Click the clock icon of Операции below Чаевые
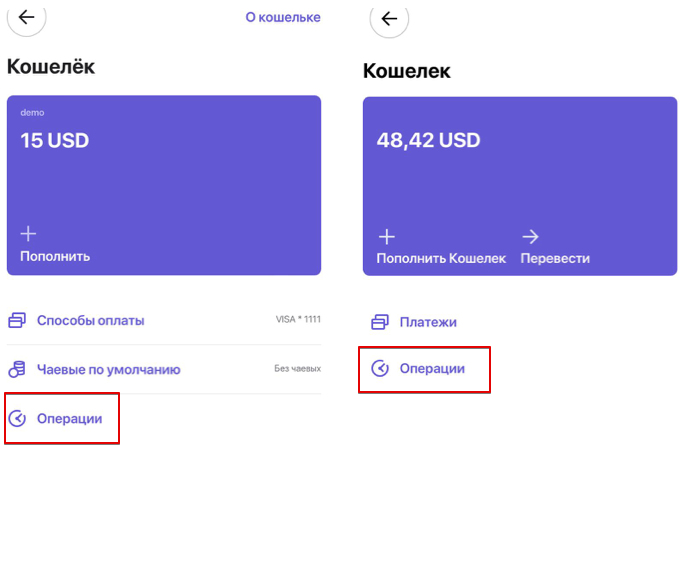Image resolution: width=692 pixels, height=586 pixels. point(17,419)
